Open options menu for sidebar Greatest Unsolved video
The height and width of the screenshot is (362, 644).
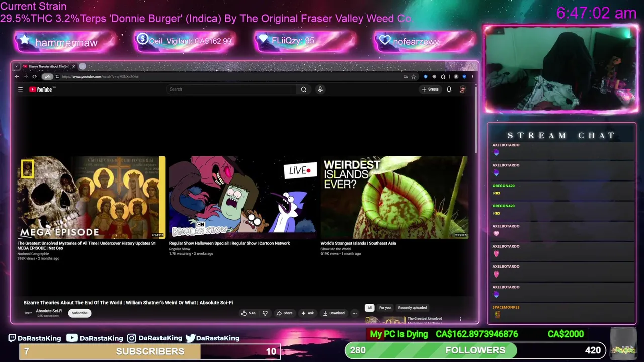click(x=460, y=319)
